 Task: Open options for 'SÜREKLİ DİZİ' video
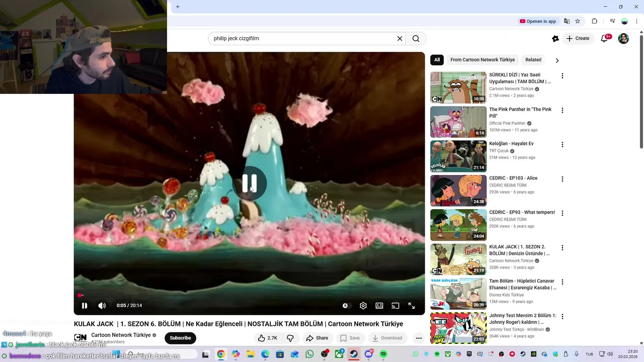coord(562,76)
